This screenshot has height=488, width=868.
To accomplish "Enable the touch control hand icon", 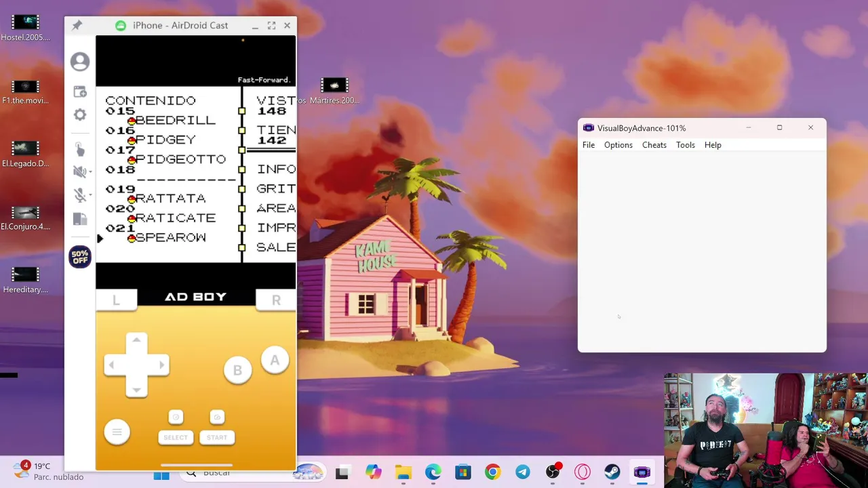I will pos(79,148).
